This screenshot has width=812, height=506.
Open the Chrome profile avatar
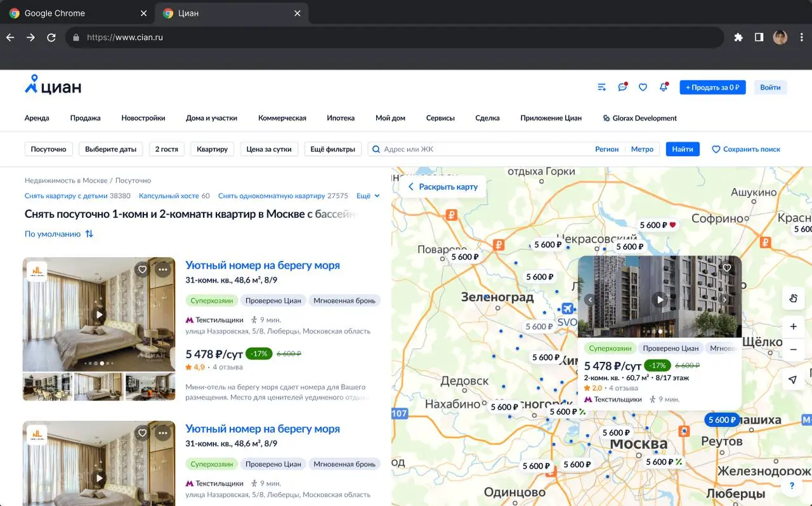click(780, 37)
